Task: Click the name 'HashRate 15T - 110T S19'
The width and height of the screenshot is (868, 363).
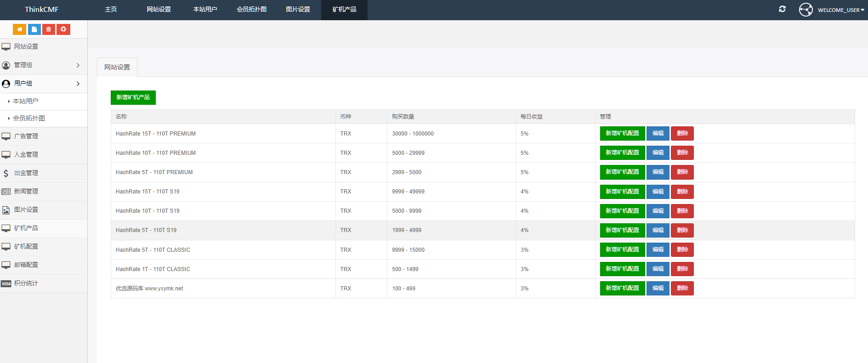Action: [x=148, y=192]
